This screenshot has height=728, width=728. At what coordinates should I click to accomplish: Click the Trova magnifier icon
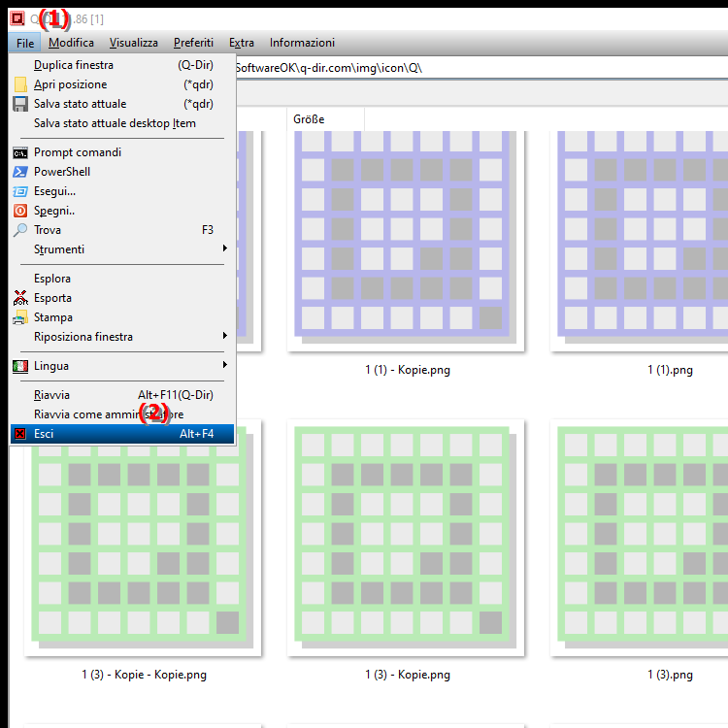[x=20, y=230]
